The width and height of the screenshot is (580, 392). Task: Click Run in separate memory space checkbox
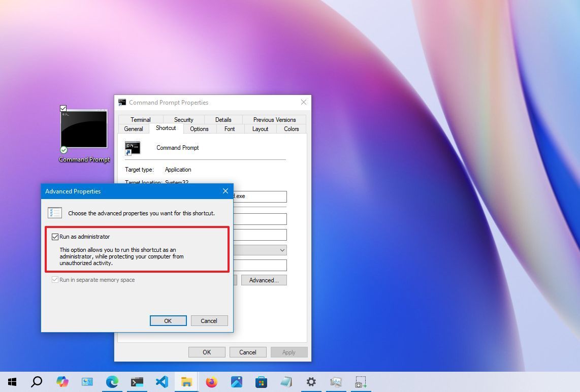[x=55, y=279]
